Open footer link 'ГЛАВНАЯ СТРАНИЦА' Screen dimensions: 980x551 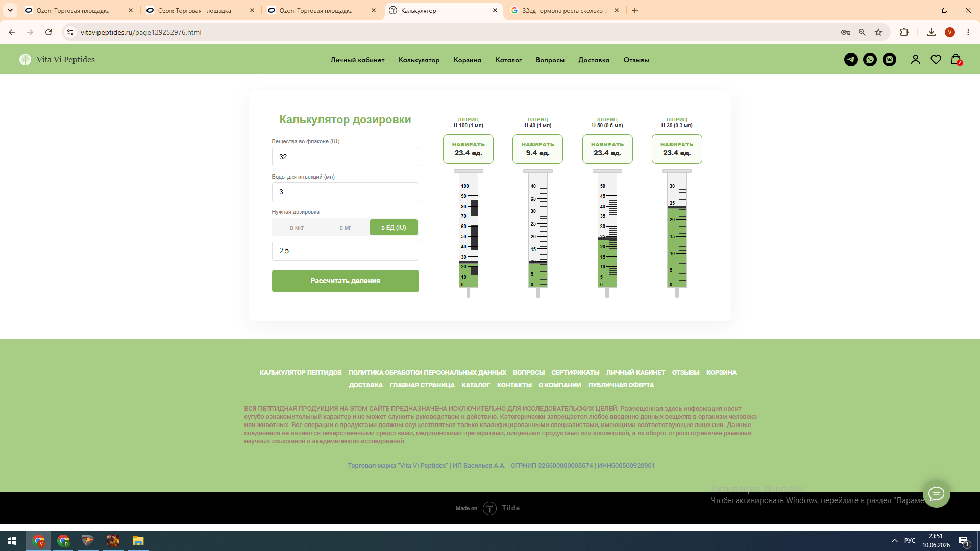pyautogui.click(x=422, y=385)
